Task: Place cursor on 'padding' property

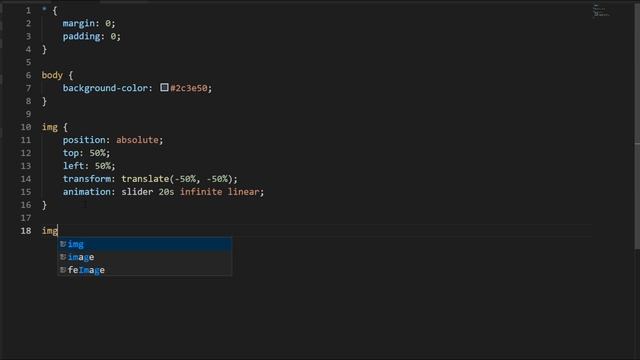Action: click(x=81, y=36)
